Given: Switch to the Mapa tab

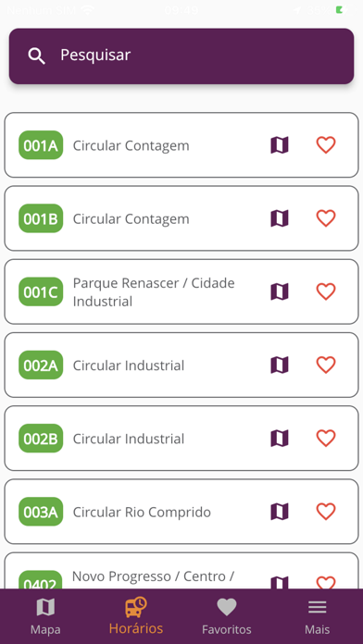Looking at the screenshot, I should [x=45, y=616].
